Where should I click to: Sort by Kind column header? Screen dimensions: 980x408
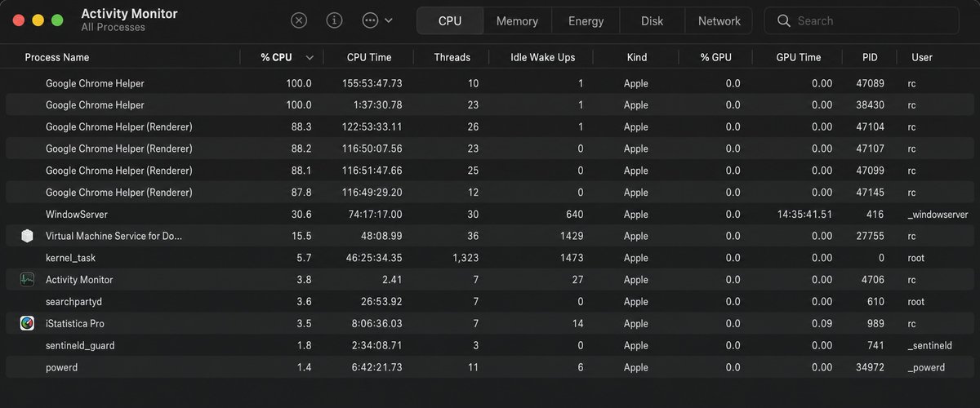(x=636, y=57)
